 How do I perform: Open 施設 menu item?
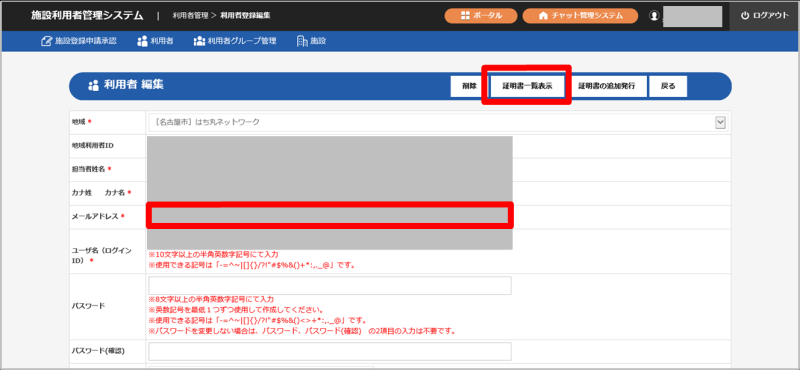tap(311, 41)
